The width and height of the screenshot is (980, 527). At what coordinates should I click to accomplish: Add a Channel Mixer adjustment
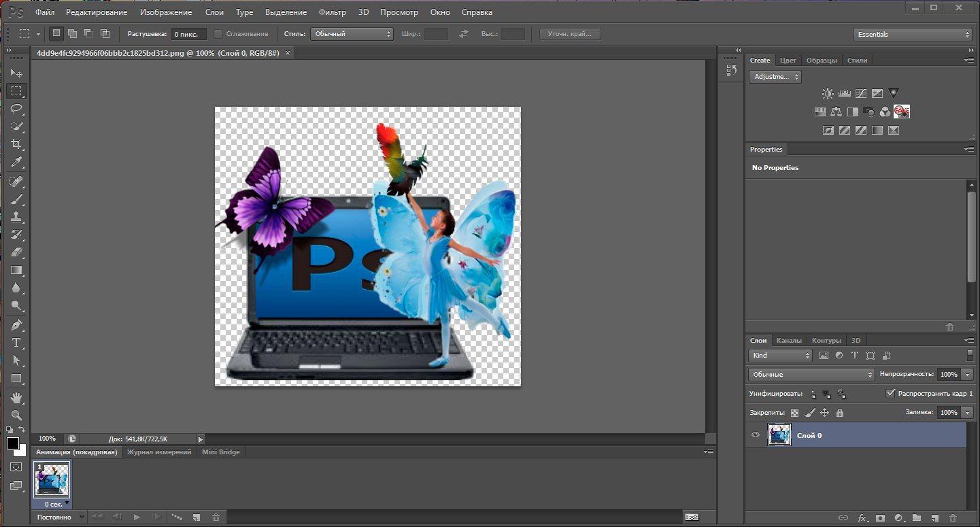pos(885,112)
